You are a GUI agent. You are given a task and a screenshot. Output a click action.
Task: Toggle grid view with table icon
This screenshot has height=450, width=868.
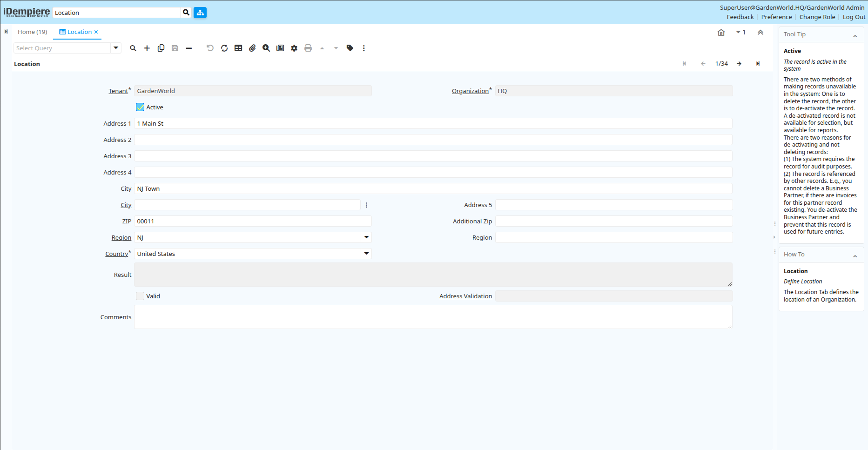point(238,48)
